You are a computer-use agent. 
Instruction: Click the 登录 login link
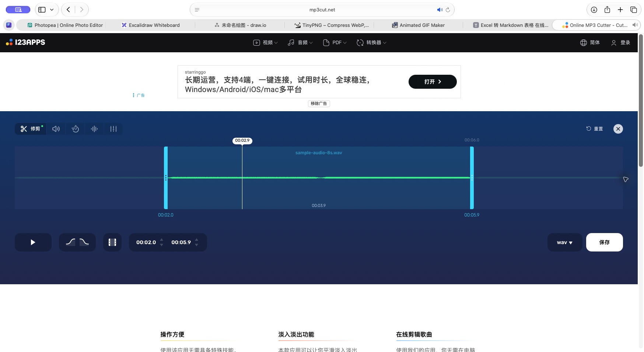coord(621,43)
